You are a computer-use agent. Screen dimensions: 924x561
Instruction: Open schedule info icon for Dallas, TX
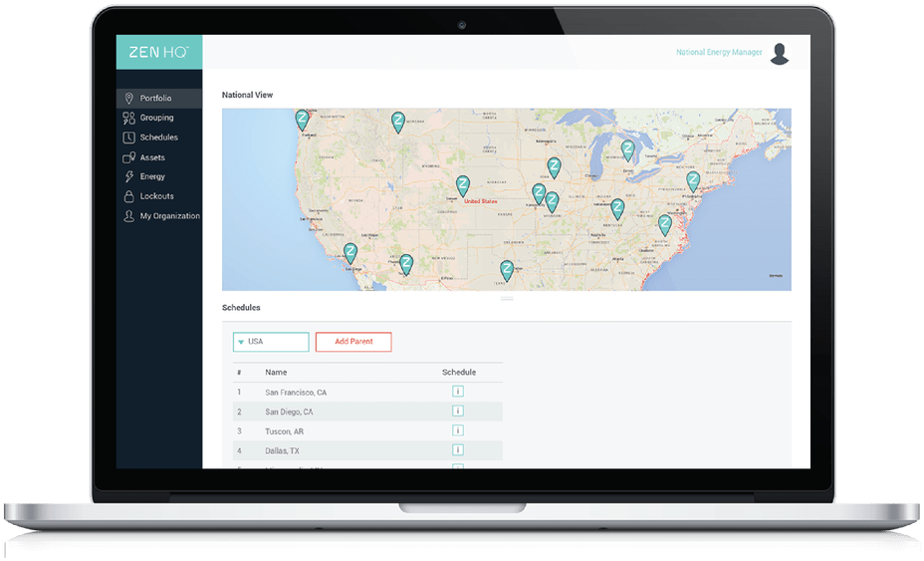pos(458,449)
